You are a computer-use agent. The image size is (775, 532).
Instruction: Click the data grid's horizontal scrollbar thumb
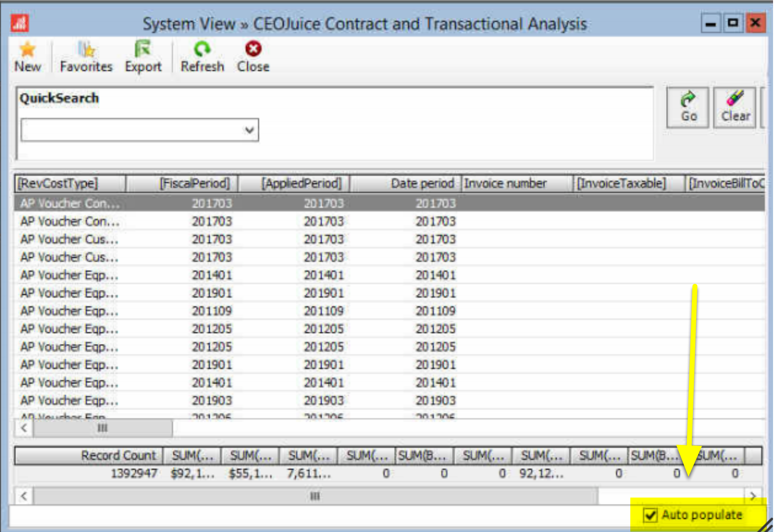(x=103, y=428)
